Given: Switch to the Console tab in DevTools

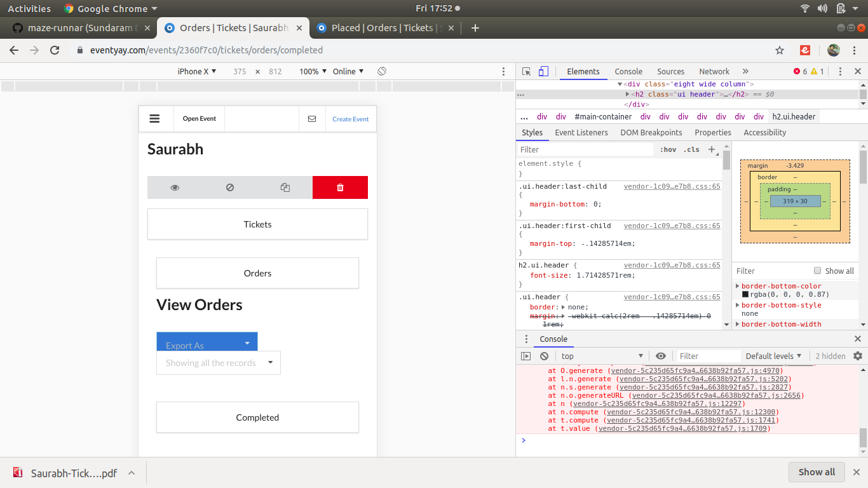Looking at the screenshot, I should [x=628, y=72].
